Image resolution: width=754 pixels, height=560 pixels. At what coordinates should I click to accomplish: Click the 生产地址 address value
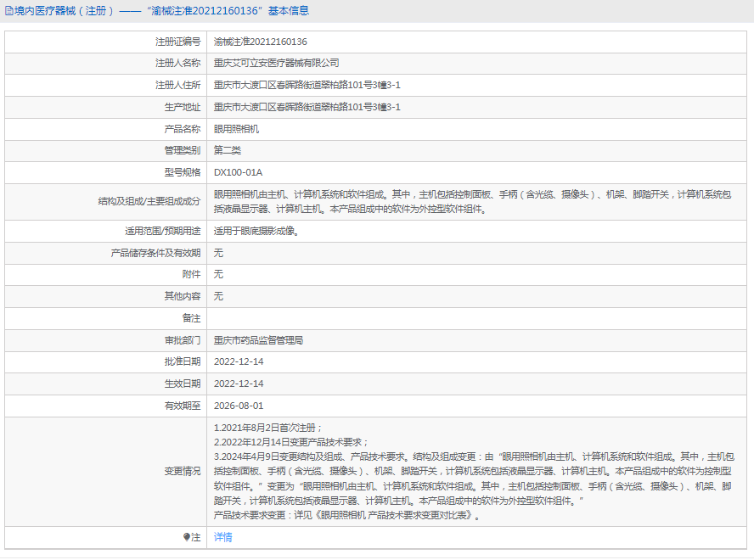[x=307, y=108]
